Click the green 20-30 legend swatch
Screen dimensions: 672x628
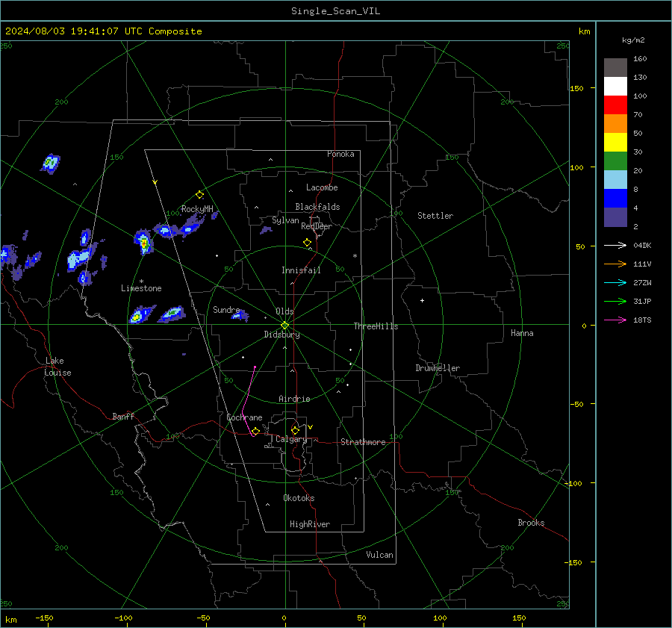click(x=615, y=161)
